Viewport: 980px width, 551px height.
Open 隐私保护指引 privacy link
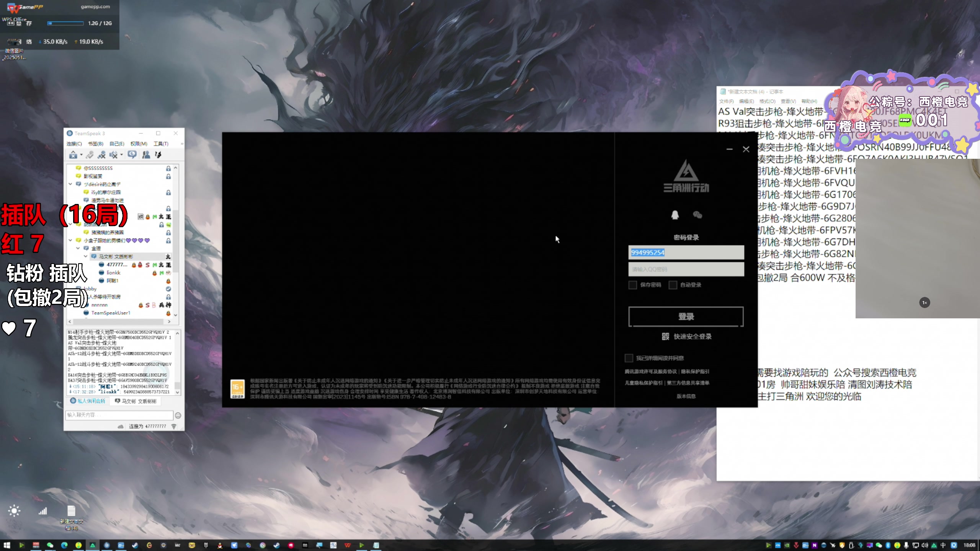click(695, 372)
